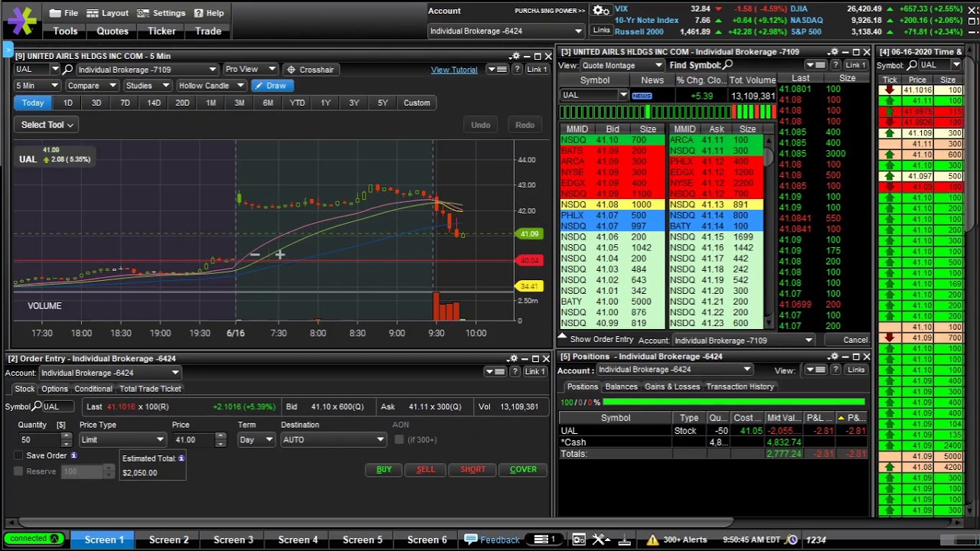This screenshot has width=980, height=551.
Task: Click the connected status indicator
Action: 33,539
